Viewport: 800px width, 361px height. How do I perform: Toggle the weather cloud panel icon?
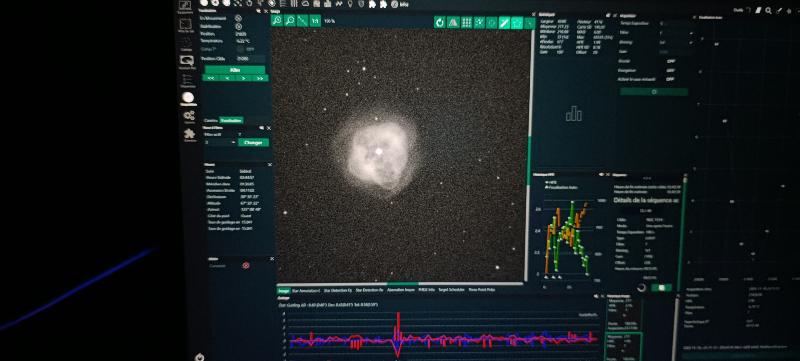point(305,4)
